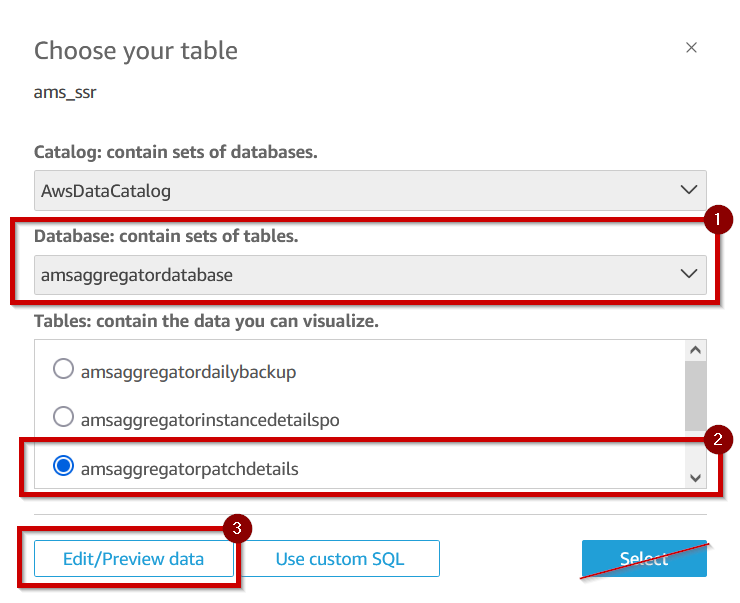The width and height of the screenshot is (740, 603).
Task: Close the Choose your table dialog
Action: (x=691, y=48)
